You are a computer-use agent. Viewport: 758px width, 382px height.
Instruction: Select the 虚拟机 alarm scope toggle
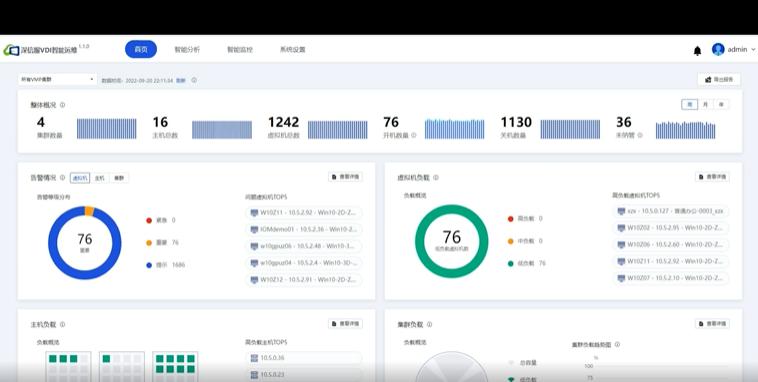click(x=80, y=178)
